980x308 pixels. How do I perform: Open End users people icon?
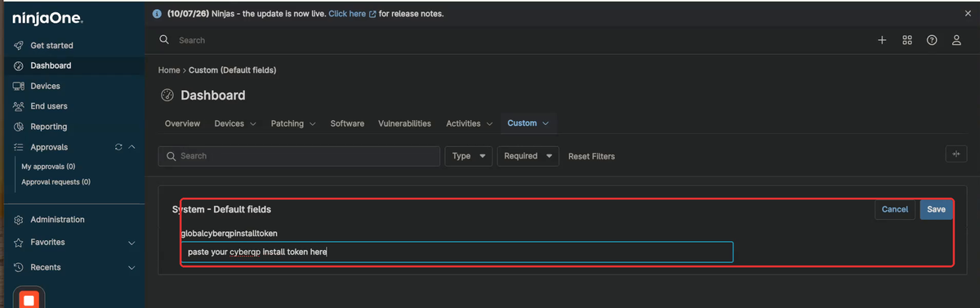tap(18, 106)
